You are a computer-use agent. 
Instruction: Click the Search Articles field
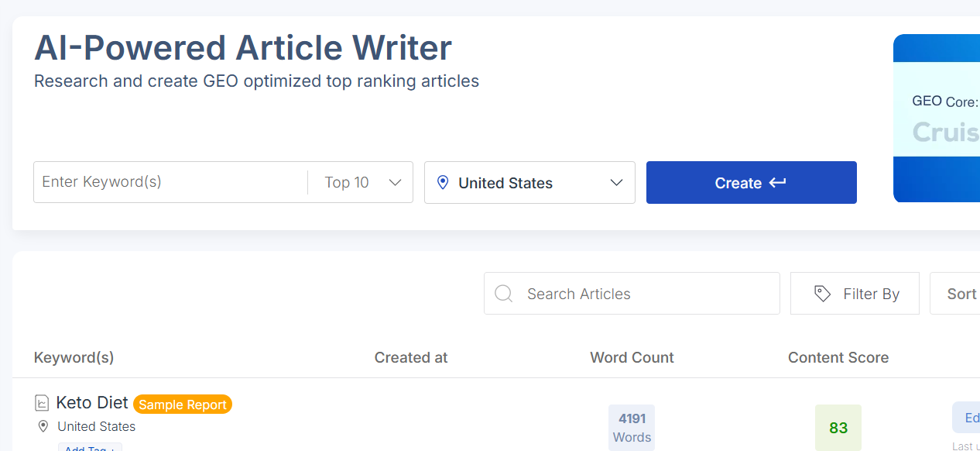point(631,294)
